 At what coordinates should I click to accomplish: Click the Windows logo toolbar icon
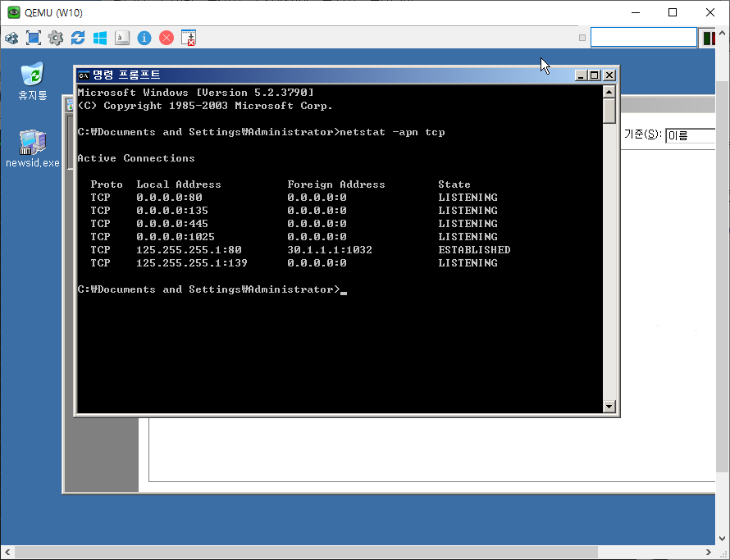[x=100, y=38]
